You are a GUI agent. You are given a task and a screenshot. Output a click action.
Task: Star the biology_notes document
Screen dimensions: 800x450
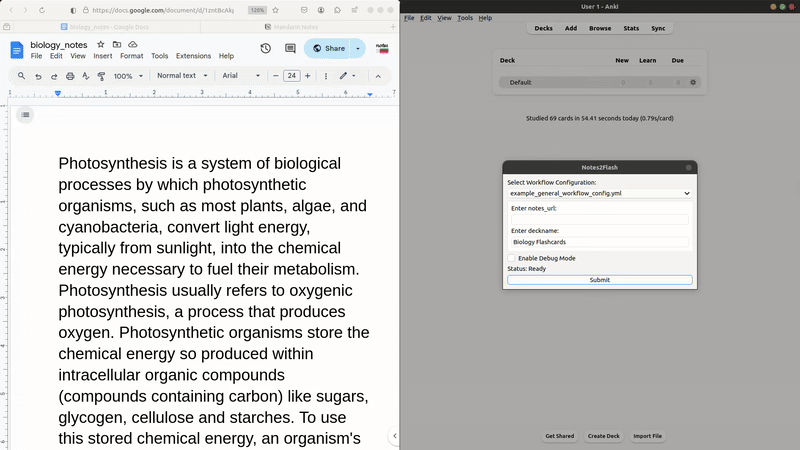pos(101,44)
